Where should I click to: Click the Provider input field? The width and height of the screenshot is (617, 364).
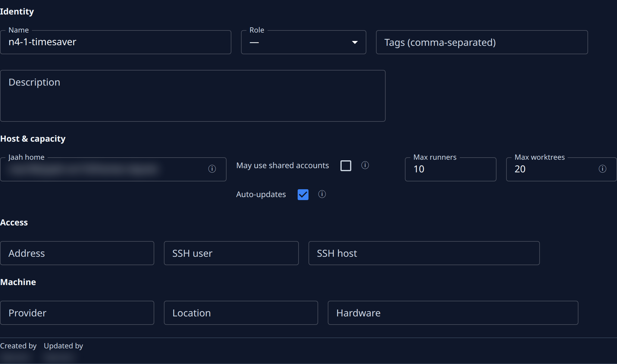77,313
